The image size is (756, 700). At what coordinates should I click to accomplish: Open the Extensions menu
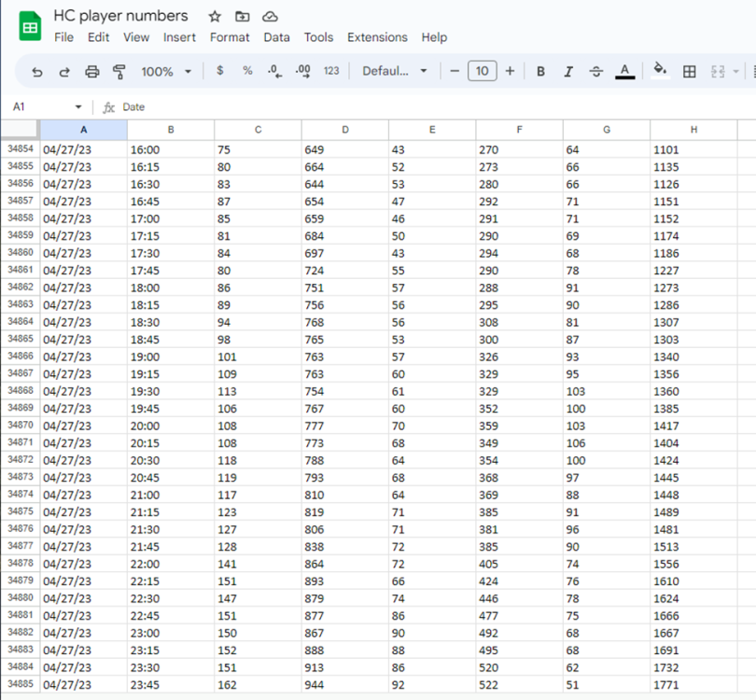pos(377,37)
